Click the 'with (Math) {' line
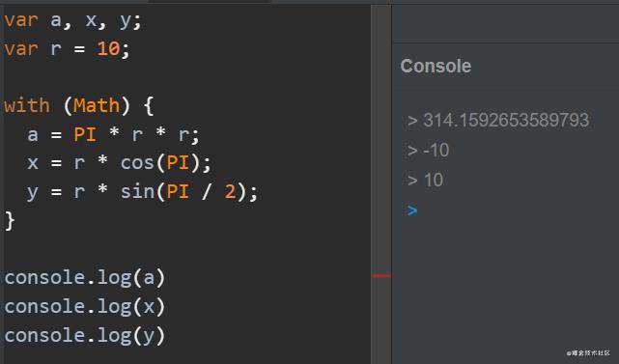 [x=79, y=106]
